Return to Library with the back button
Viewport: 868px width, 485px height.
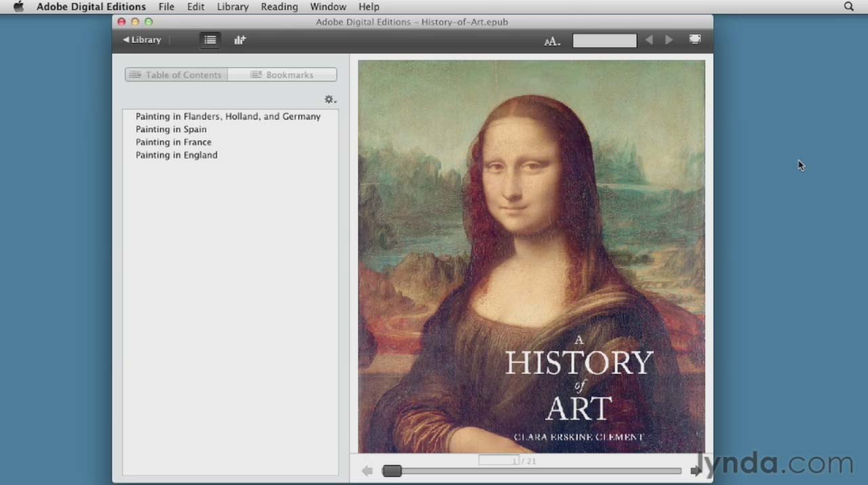point(142,40)
